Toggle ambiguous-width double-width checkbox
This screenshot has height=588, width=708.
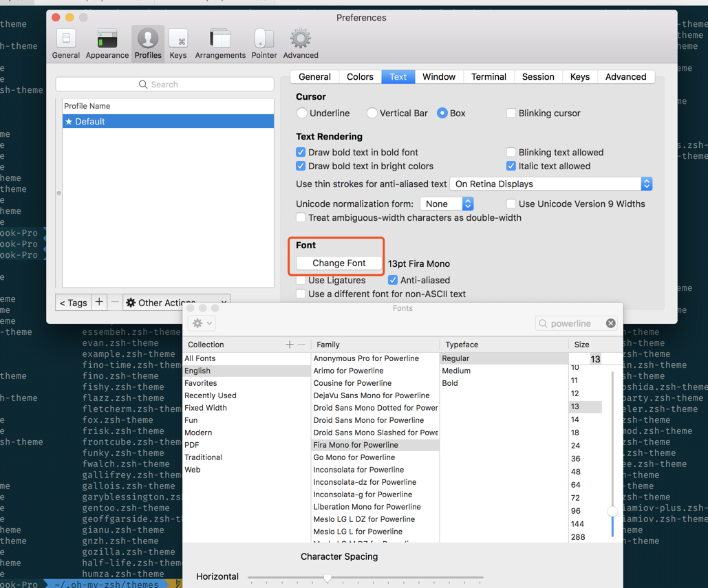[x=301, y=217]
